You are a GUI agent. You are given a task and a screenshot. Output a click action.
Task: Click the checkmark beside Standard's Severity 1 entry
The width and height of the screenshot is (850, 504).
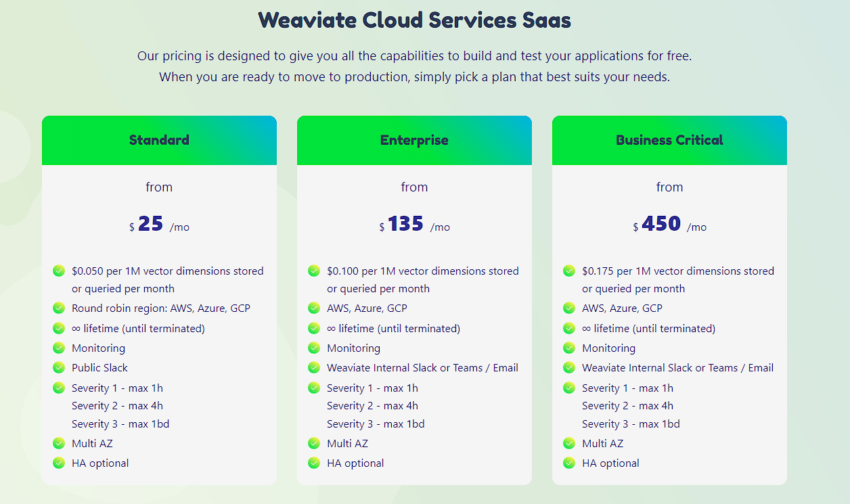pyautogui.click(x=59, y=388)
